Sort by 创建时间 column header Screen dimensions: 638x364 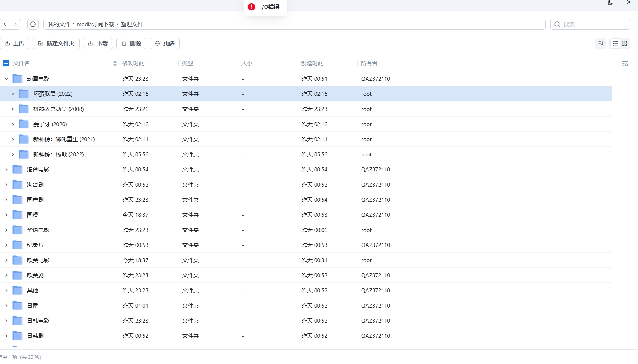312,63
